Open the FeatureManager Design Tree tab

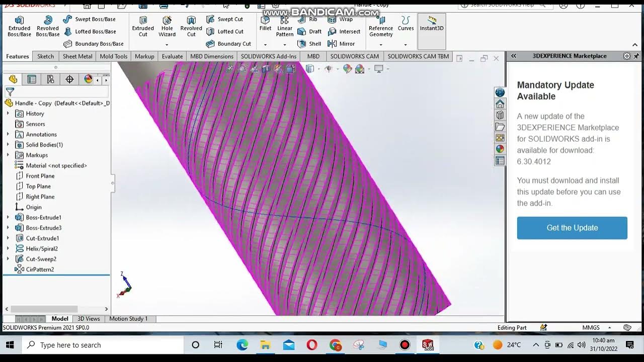click(x=13, y=79)
